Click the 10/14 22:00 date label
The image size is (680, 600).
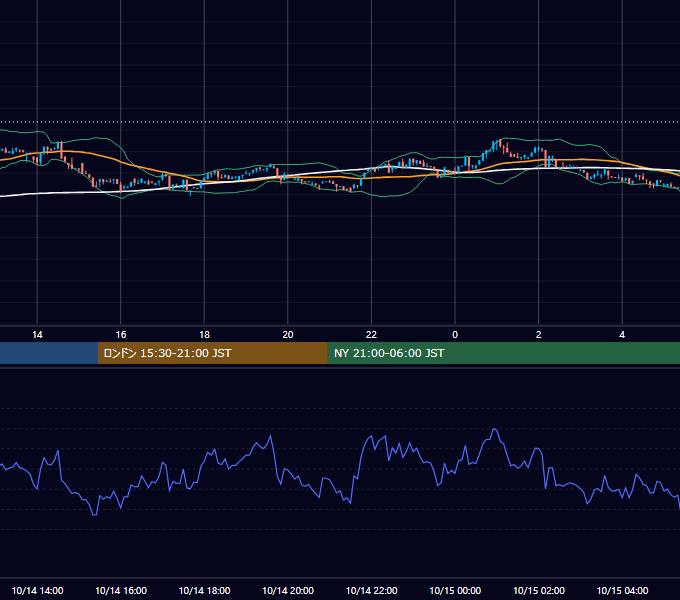coord(371,590)
